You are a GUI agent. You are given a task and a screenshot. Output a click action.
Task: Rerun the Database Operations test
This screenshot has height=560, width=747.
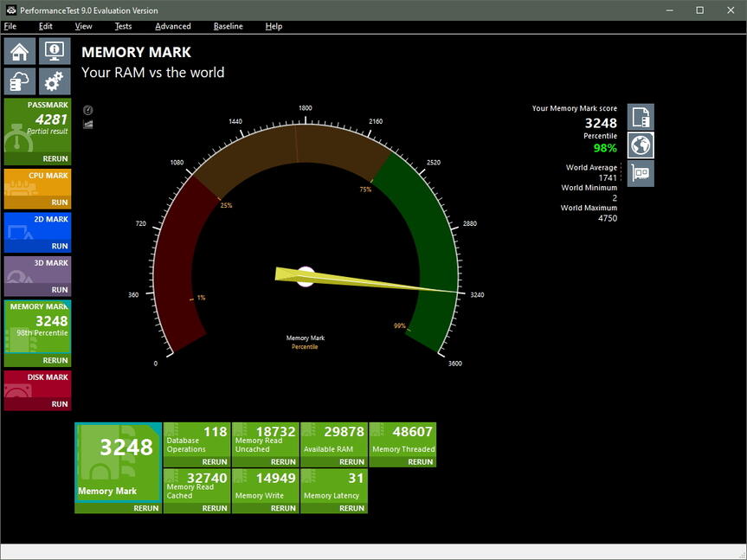tap(215, 462)
